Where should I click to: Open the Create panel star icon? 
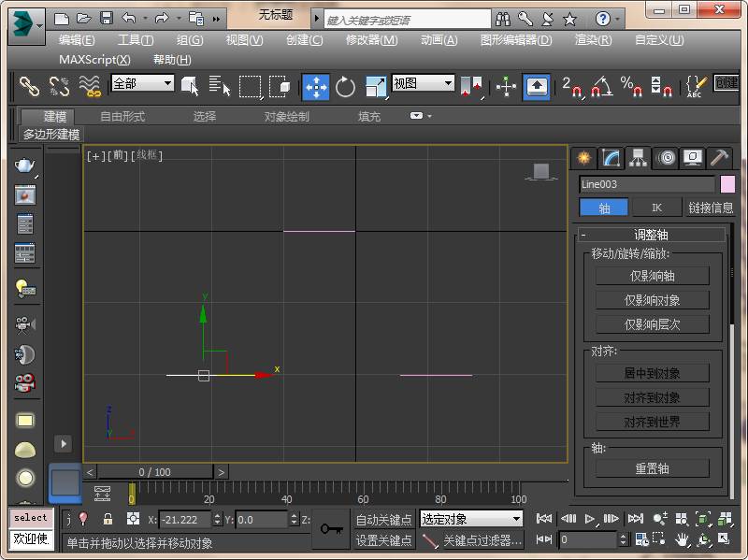click(583, 158)
